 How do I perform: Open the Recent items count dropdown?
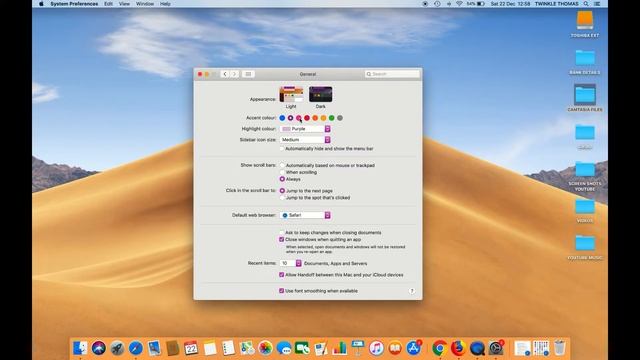291,264
